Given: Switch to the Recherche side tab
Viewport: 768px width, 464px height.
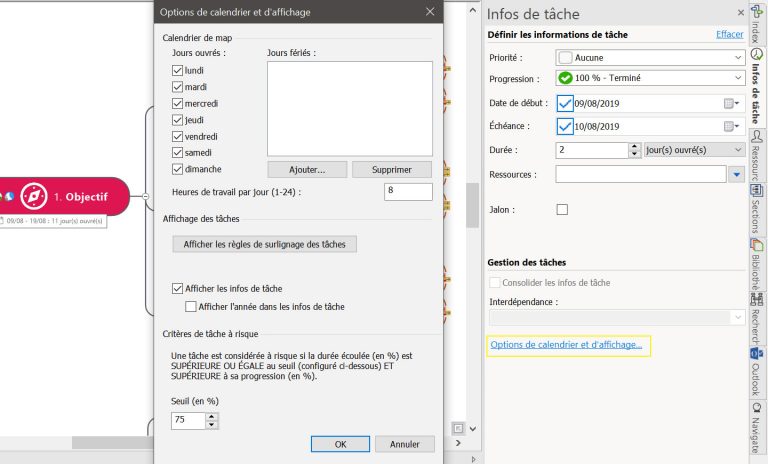Looking at the screenshot, I should point(757,318).
